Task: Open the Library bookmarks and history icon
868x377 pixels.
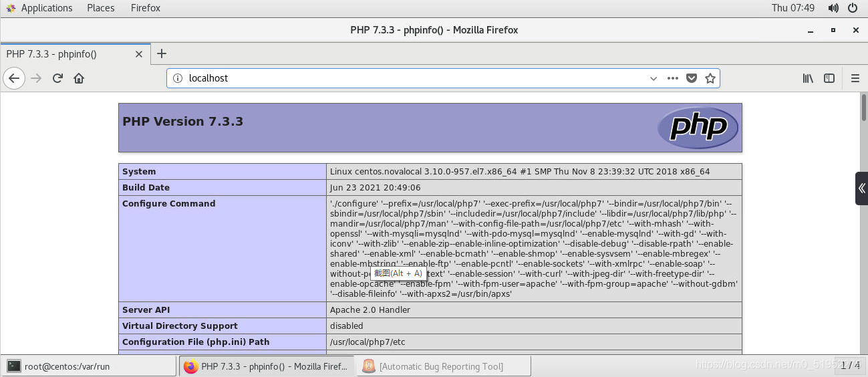Action: coord(808,78)
